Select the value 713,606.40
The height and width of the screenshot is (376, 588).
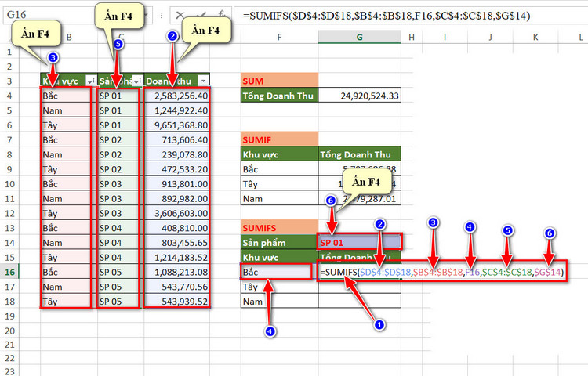(176, 139)
